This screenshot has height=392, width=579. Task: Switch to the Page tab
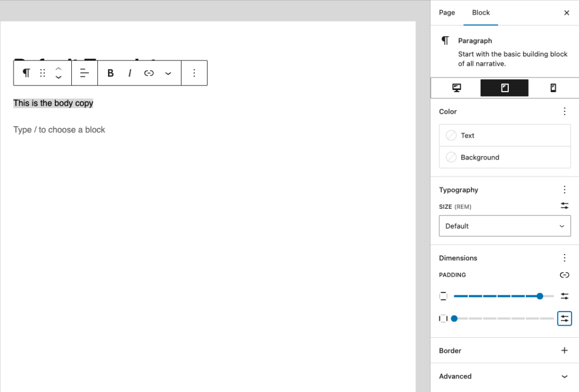coord(447,12)
